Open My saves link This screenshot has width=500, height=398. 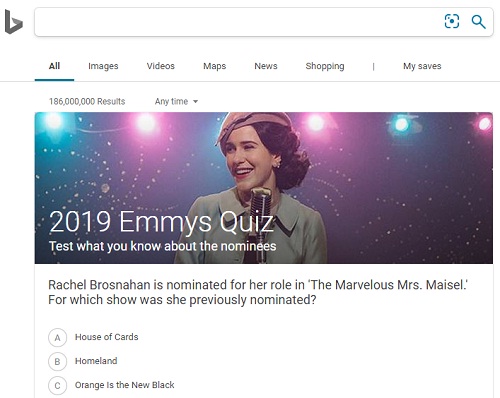422,66
